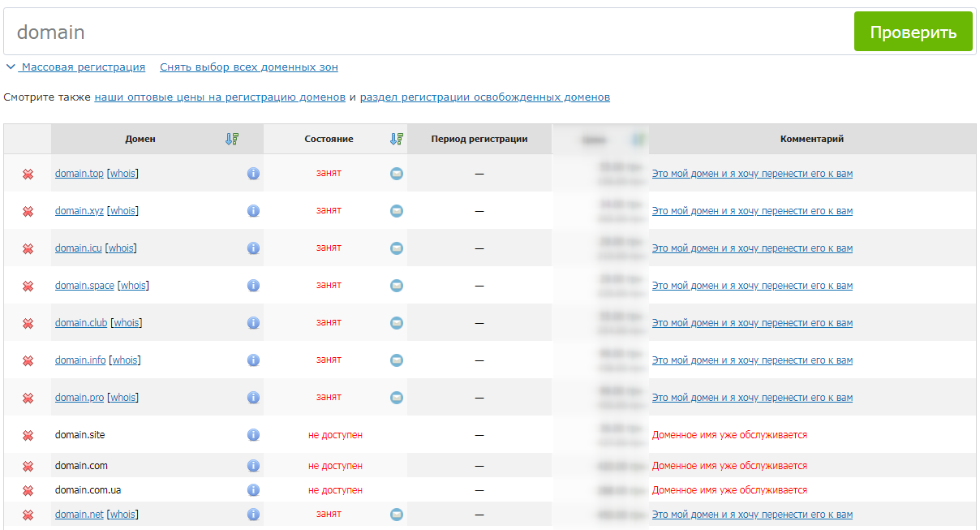Expand the Массовая регистрация section
This screenshot has height=530, width=980.
(x=83, y=67)
